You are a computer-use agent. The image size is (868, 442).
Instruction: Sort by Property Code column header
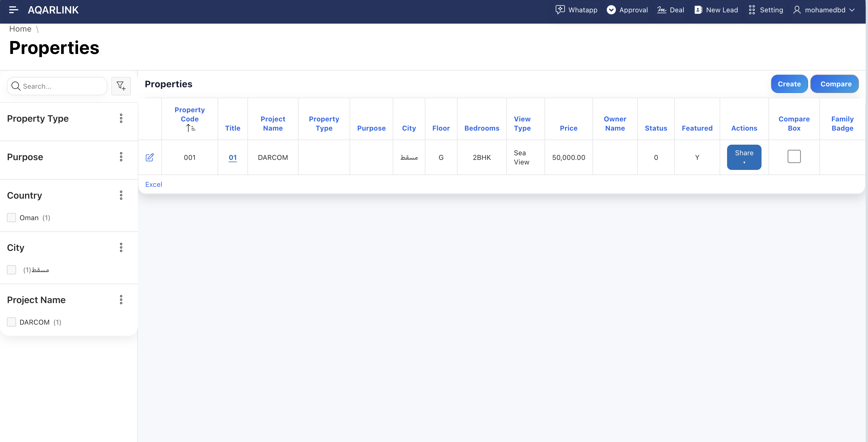[189, 114]
